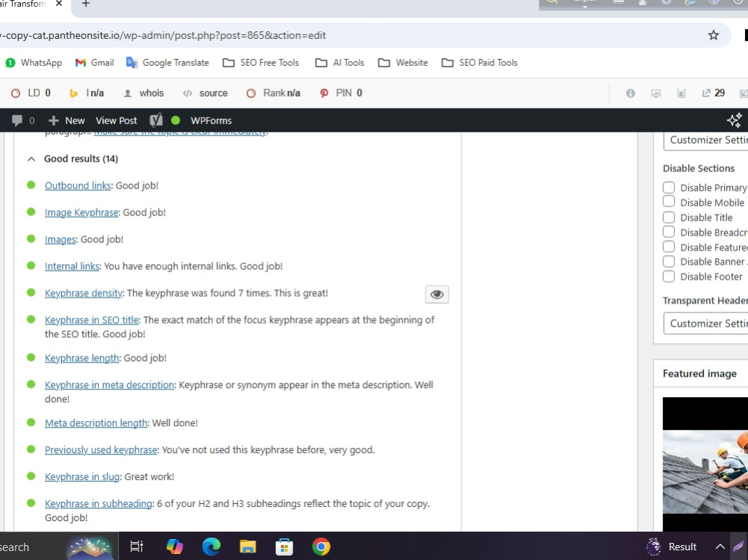The height and width of the screenshot is (560, 748).
Task: Open the top Customizer Settings dropdown
Action: [x=705, y=141]
